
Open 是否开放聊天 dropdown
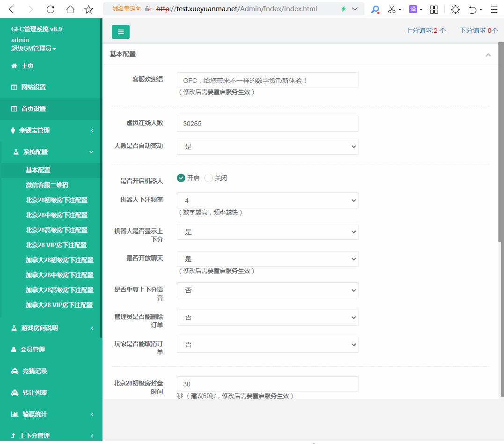click(267, 259)
